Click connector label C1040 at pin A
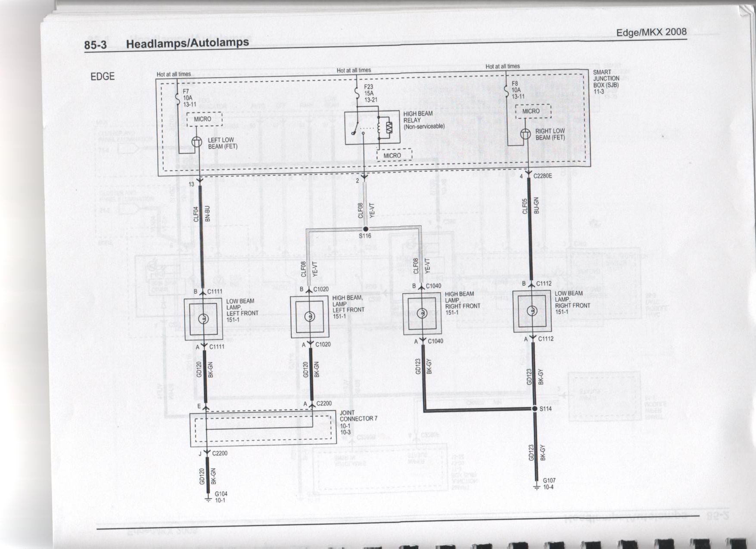This screenshot has width=756, height=549. point(435,341)
